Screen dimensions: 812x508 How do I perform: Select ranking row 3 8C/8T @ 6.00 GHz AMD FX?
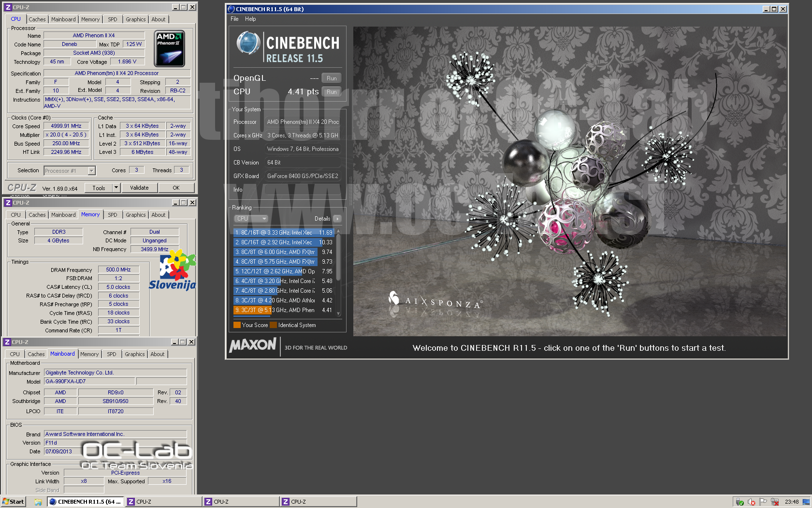(x=284, y=252)
